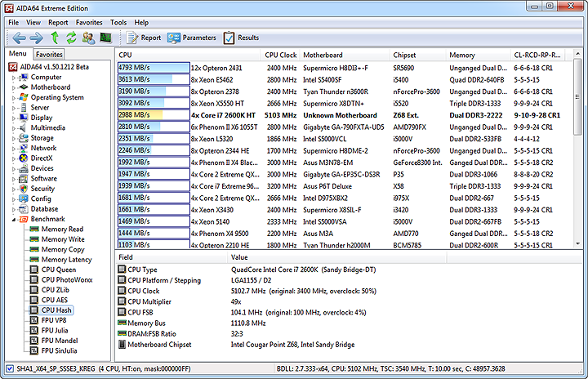Select the CPU ZLib benchmark icon
588x379 pixels.
(34, 290)
